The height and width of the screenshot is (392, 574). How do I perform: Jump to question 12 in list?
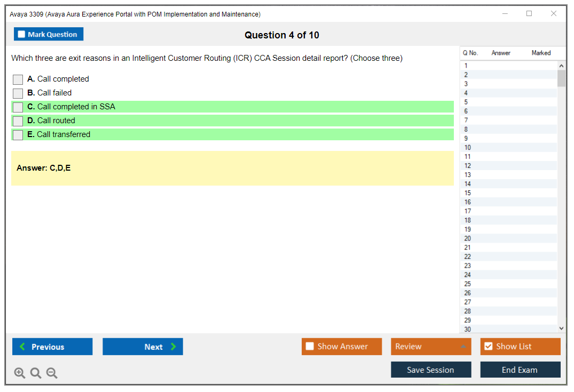tap(468, 166)
